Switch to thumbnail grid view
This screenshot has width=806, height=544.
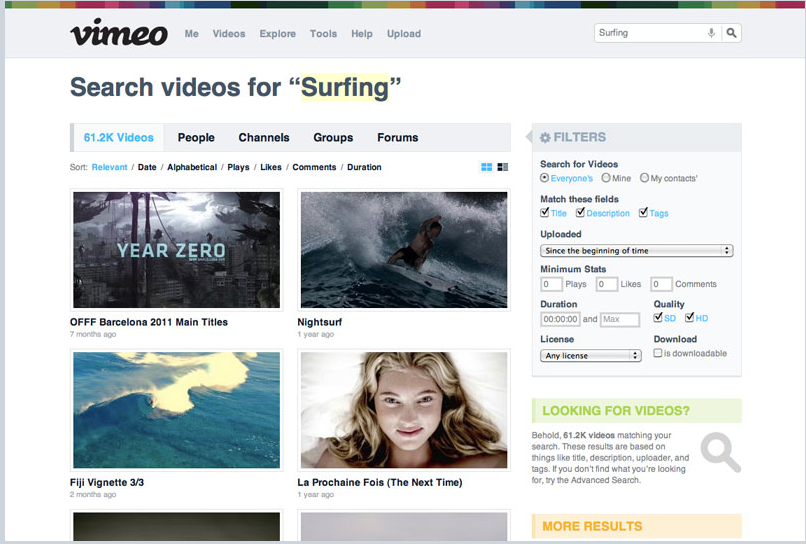pos(486,167)
